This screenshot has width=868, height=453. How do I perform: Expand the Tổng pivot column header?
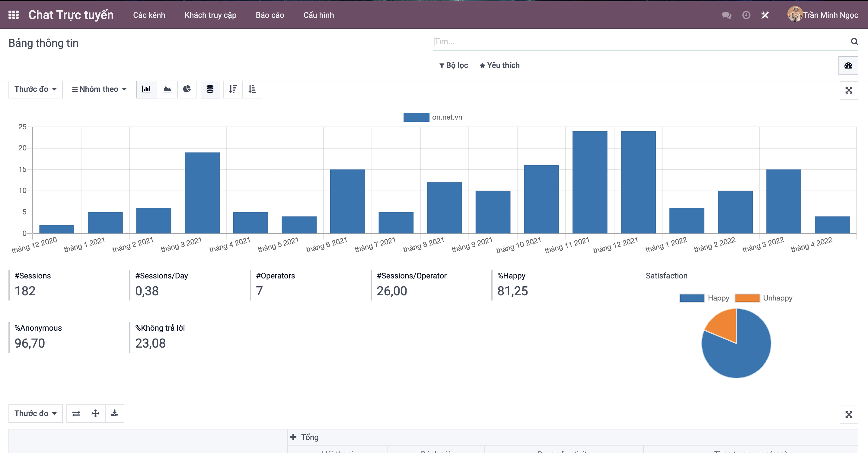[304, 437]
